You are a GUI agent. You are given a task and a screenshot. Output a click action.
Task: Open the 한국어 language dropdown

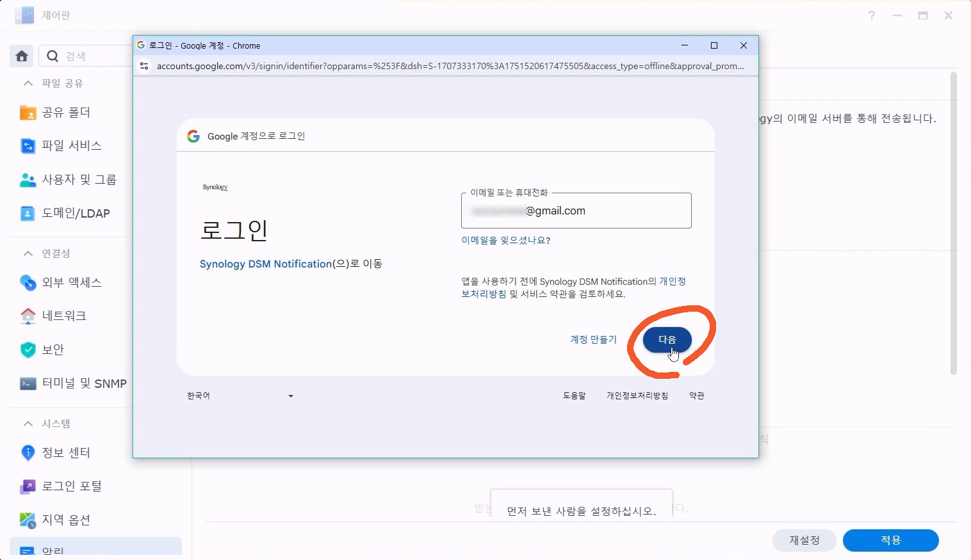coord(240,396)
